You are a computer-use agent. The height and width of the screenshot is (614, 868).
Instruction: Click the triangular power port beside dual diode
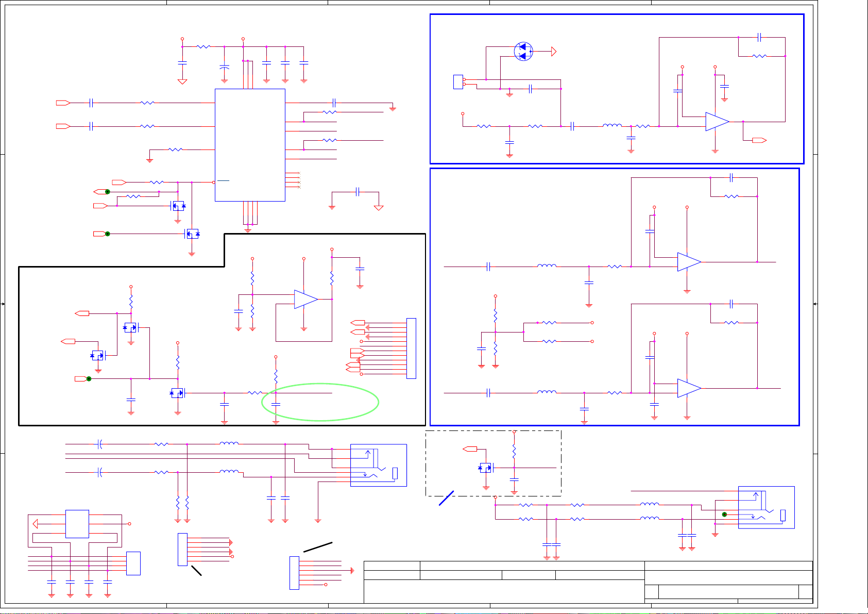coord(554,52)
